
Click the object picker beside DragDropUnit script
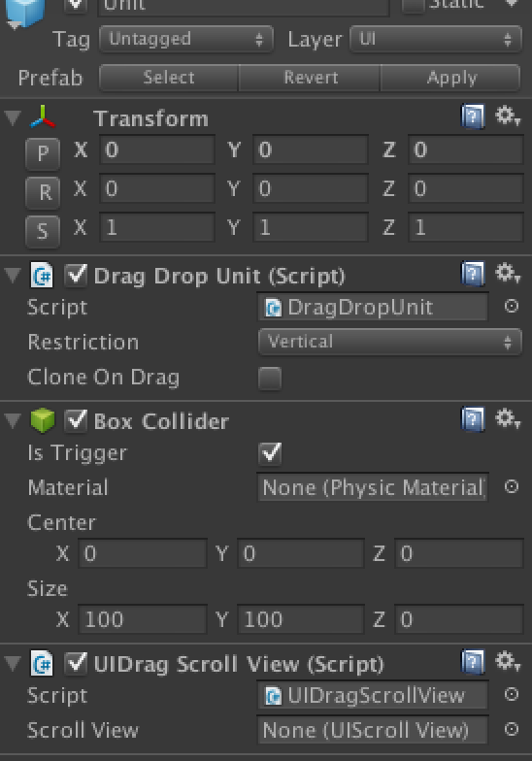click(x=511, y=307)
